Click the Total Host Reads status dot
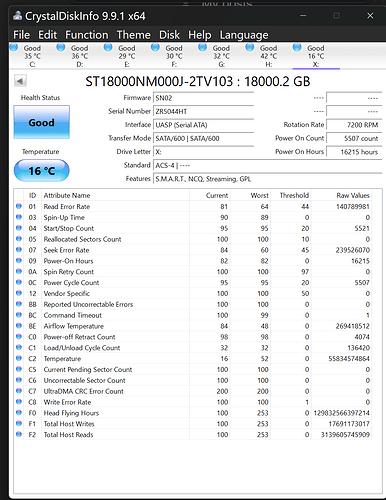386x500 pixels. 19,435
